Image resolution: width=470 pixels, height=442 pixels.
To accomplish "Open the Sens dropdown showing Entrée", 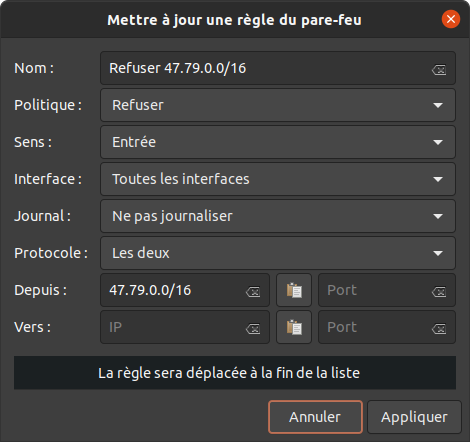I will 278,142.
